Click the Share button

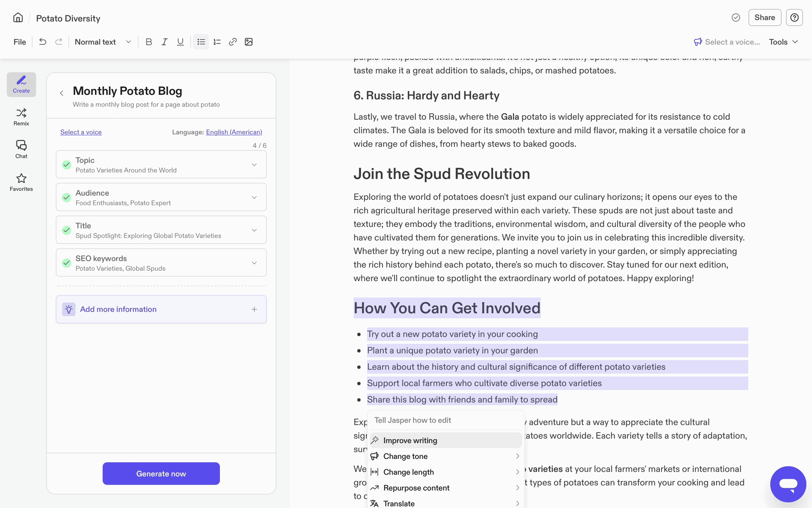(x=765, y=17)
